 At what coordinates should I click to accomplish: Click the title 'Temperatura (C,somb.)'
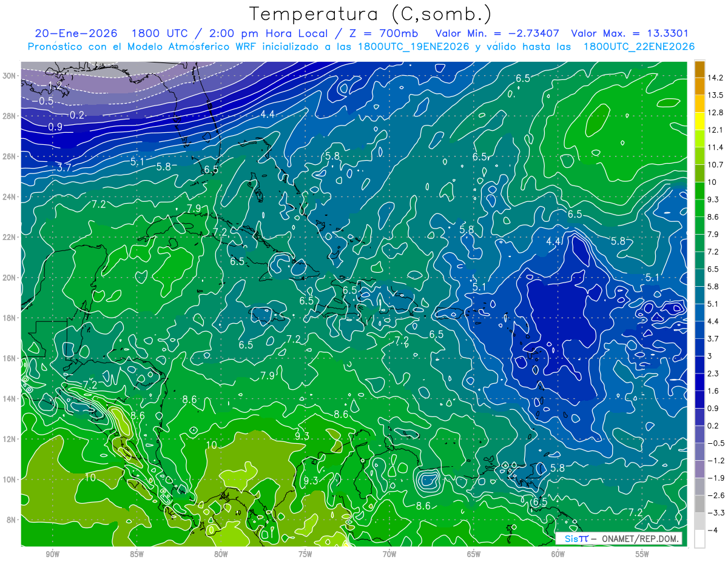(371, 14)
